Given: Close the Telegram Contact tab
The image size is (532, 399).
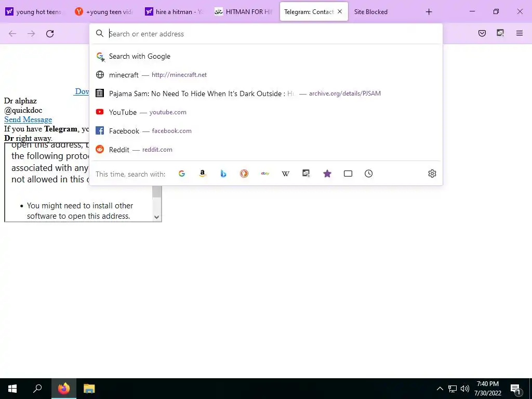Looking at the screenshot, I should pyautogui.click(x=340, y=11).
